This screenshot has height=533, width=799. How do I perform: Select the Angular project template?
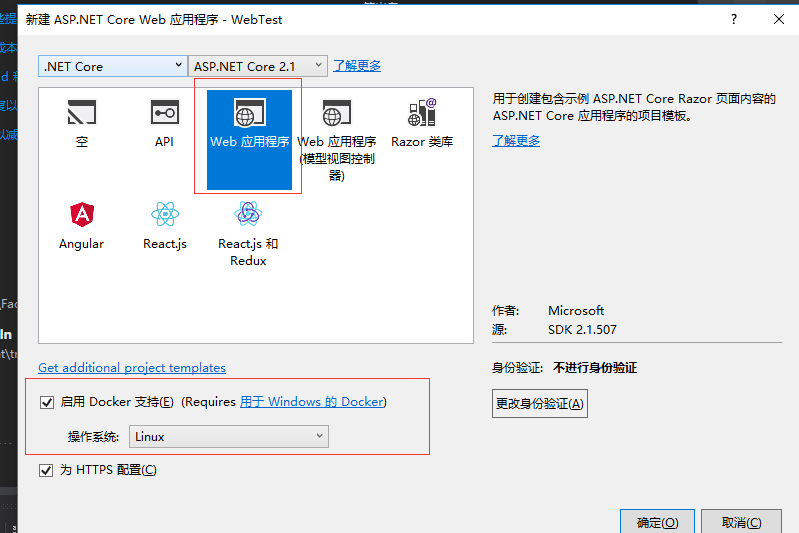(x=82, y=226)
